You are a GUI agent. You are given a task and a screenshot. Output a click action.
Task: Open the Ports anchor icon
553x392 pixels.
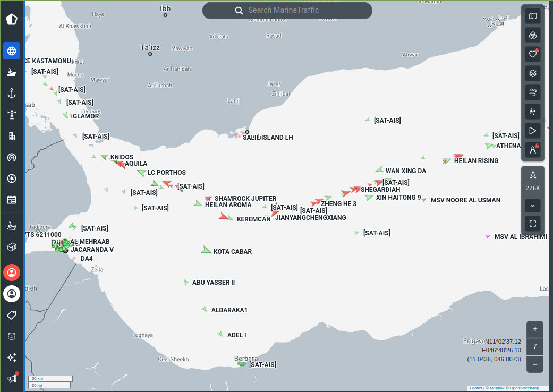pos(12,93)
